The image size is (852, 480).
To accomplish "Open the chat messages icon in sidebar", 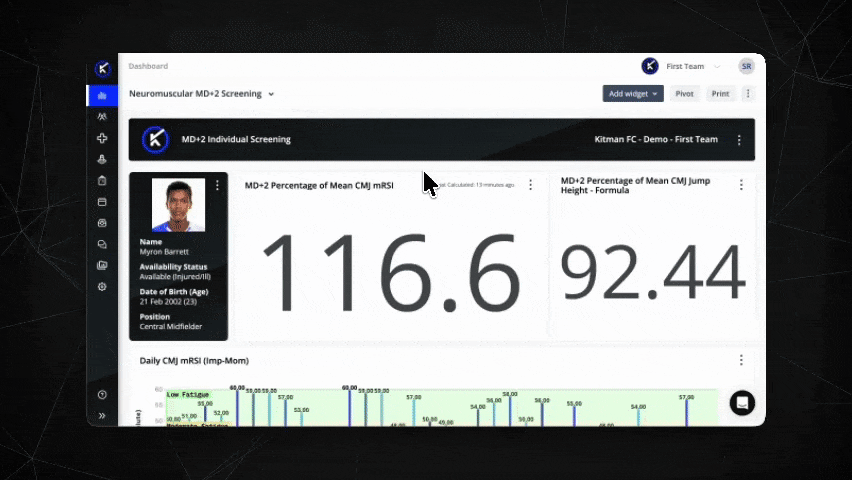I will pyautogui.click(x=102, y=244).
